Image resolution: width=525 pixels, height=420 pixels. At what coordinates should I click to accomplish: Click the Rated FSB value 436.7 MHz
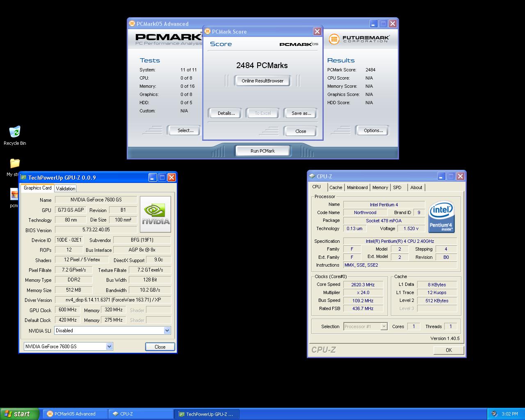click(363, 308)
